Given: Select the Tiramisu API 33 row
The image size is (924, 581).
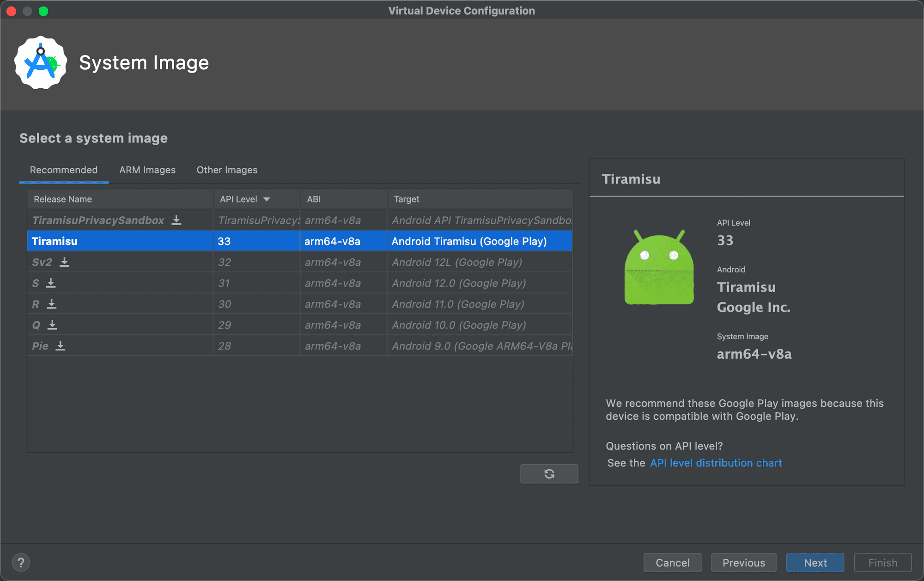Looking at the screenshot, I should 300,241.
